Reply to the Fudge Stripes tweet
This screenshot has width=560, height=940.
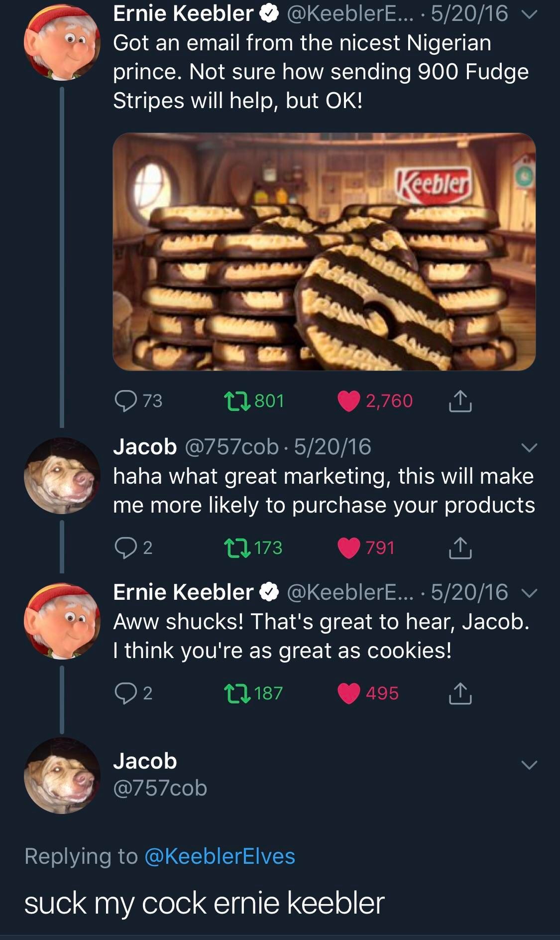[125, 401]
